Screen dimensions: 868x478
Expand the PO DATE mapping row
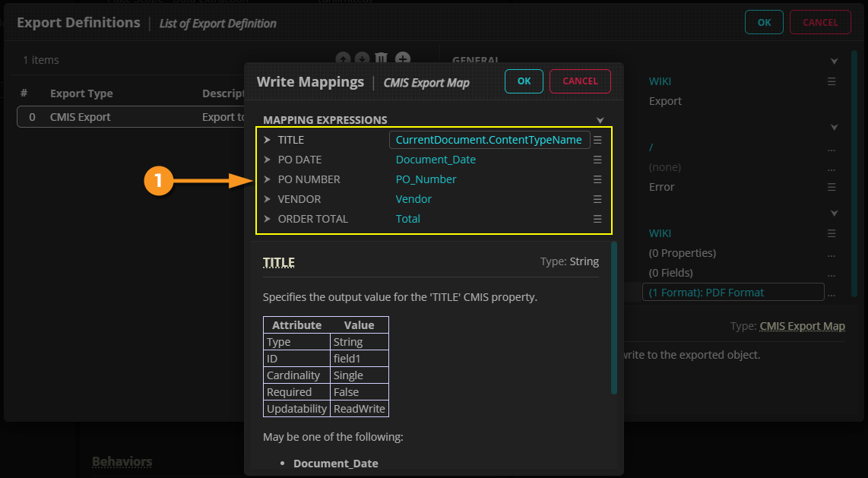coord(267,160)
